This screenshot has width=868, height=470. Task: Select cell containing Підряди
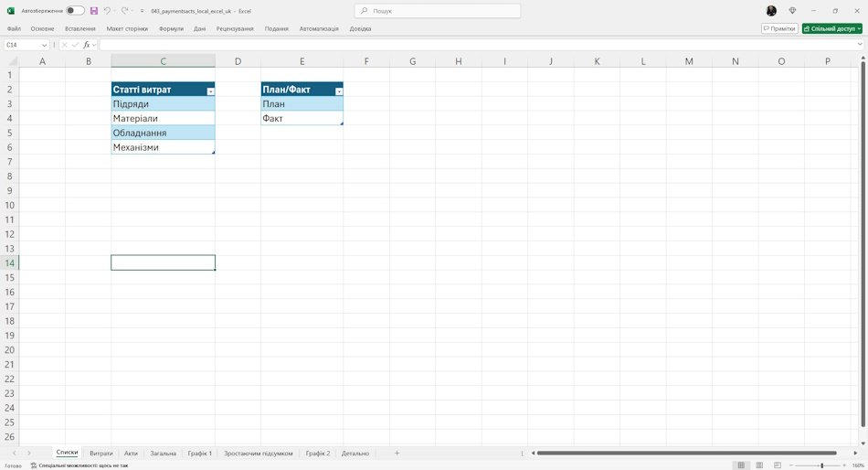click(163, 103)
